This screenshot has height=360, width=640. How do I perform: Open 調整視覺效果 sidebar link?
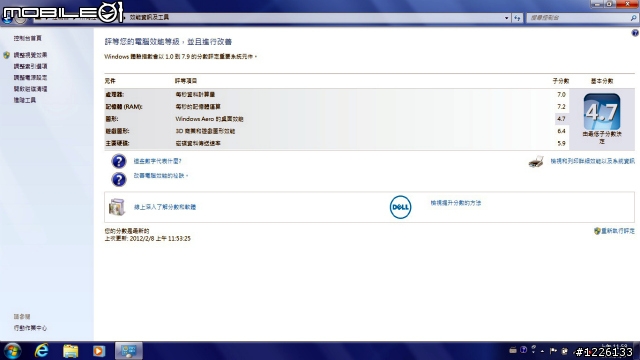click(x=30, y=55)
